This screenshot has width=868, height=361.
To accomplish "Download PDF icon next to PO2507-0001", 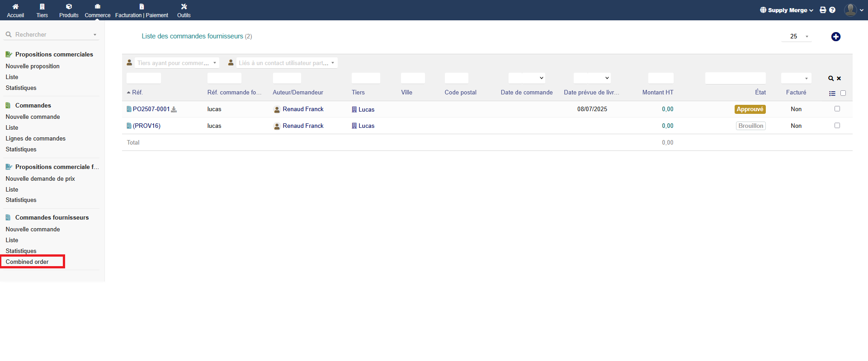I will point(174,109).
